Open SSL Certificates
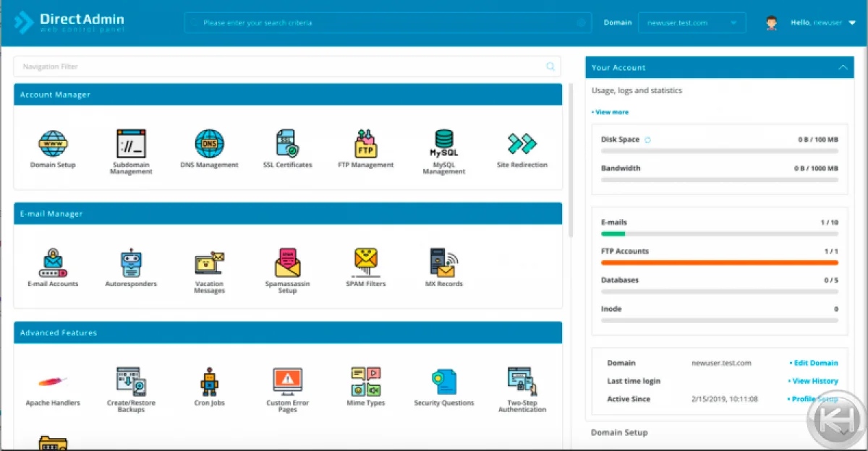The height and width of the screenshot is (451, 868). (x=287, y=145)
